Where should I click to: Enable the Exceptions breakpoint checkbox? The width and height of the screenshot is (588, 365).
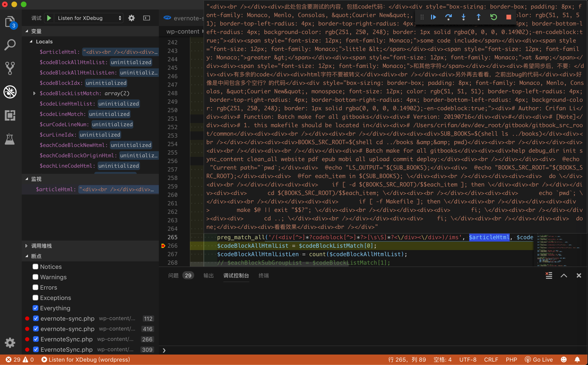coord(35,298)
